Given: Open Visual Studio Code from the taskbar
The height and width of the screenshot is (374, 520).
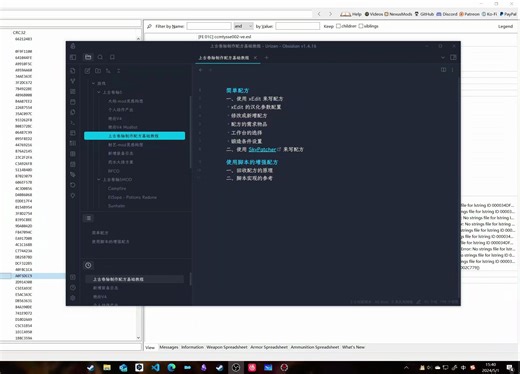Looking at the screenshot, I should pyautogui.click(x=155, y=367).
